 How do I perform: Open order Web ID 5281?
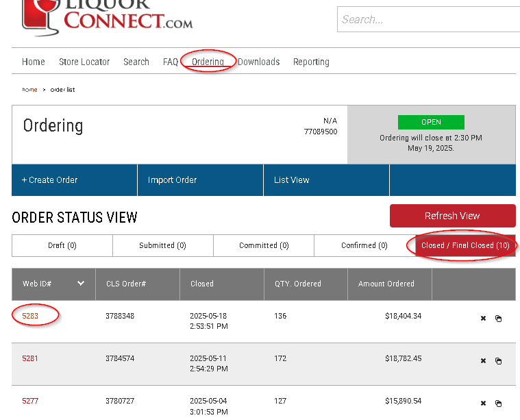pos(30,358)
